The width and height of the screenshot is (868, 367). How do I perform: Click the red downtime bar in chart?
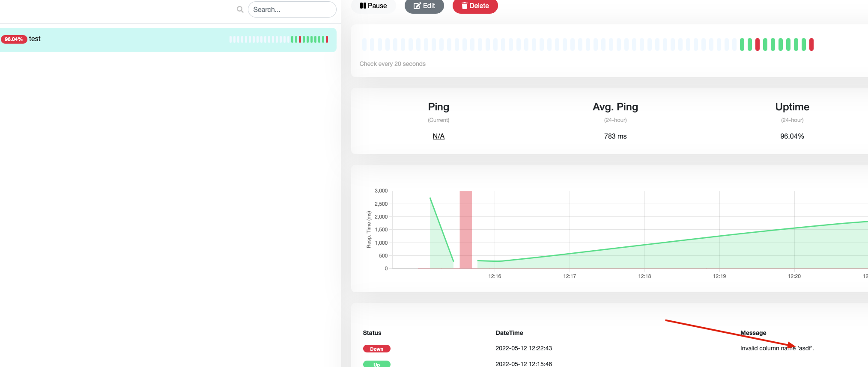click(x=465, y=229)
